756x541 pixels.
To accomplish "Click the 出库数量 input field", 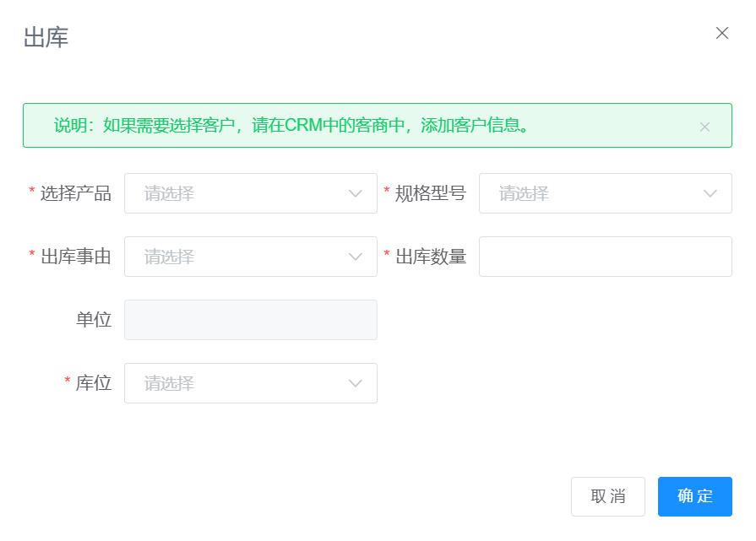I will (x=605, y=257).
